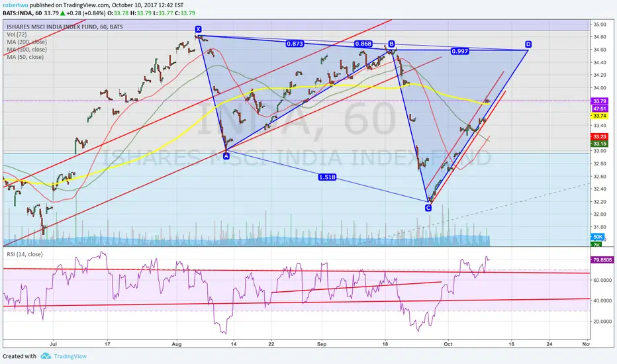Select the 0.997 ratio label
Viewport: 617px width, 364px height.
point(460,51)
